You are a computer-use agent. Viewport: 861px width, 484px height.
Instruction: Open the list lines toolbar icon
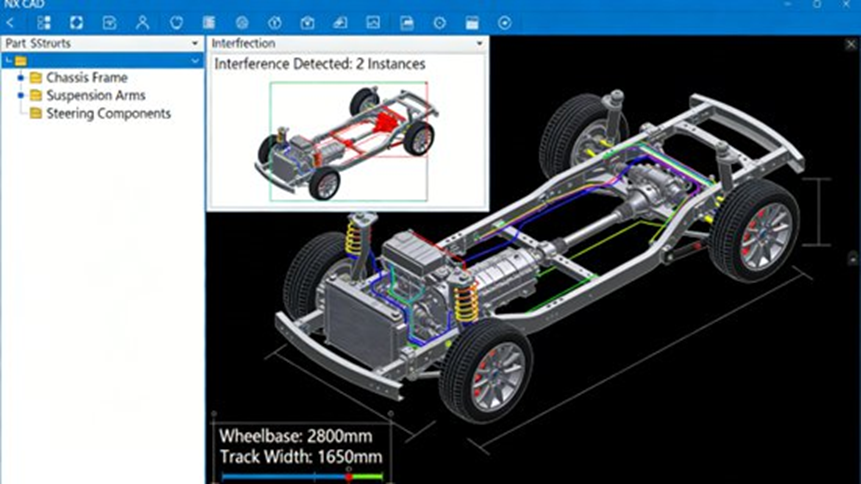coord(208,22)
